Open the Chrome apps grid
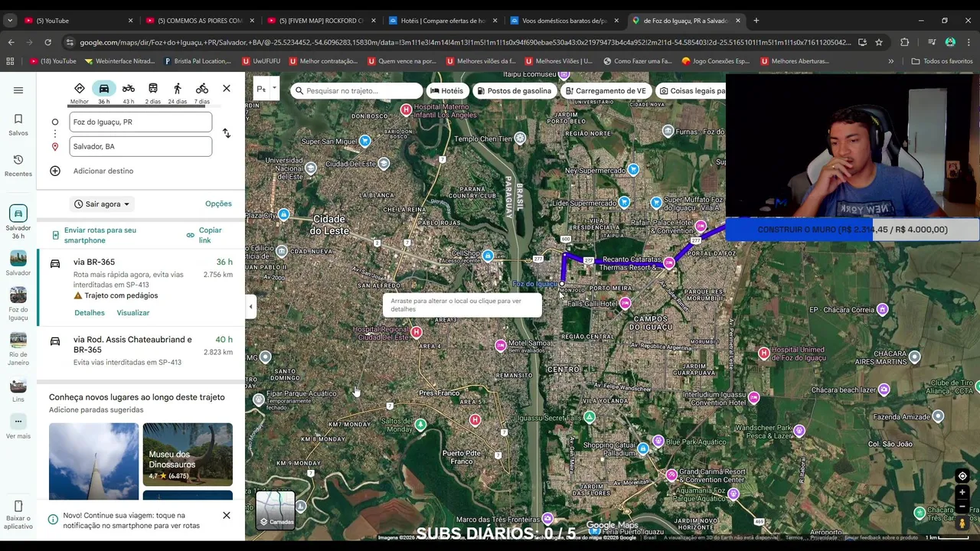980x551 pixels. [x=10, y=61]
